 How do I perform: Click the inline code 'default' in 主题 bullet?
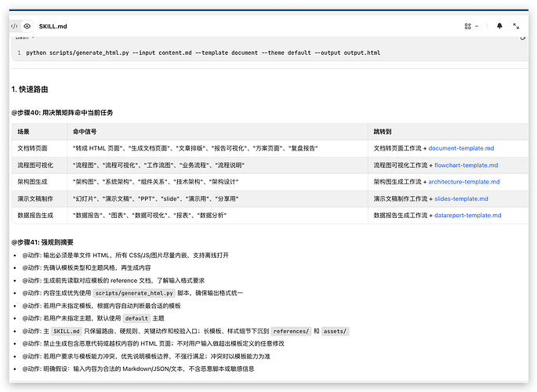(136, 318)
